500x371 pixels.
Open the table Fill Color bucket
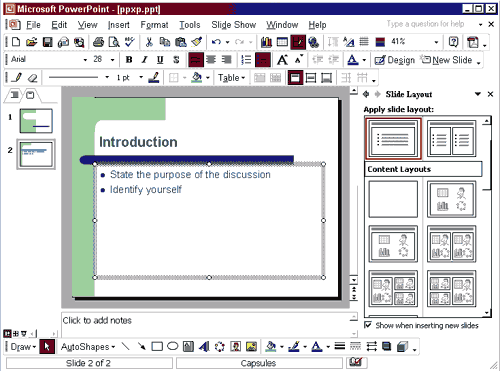pos(197,78)
